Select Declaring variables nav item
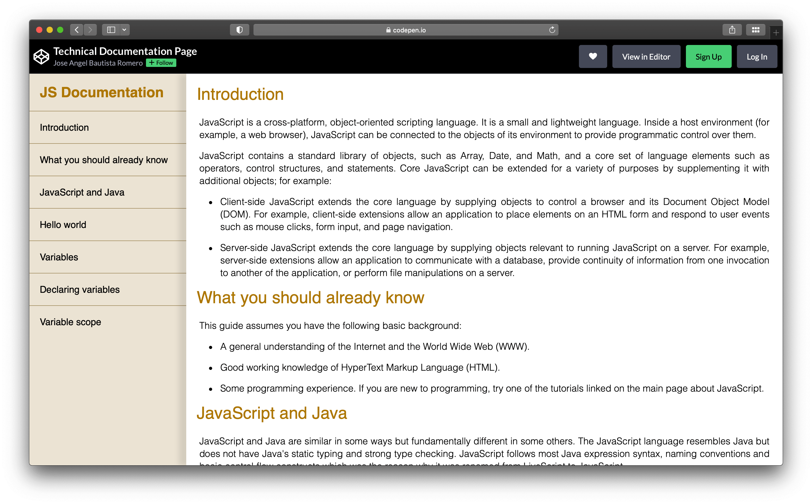Viewport: 812px width, 504px height. pyautogui.click(x=108, y=289)
